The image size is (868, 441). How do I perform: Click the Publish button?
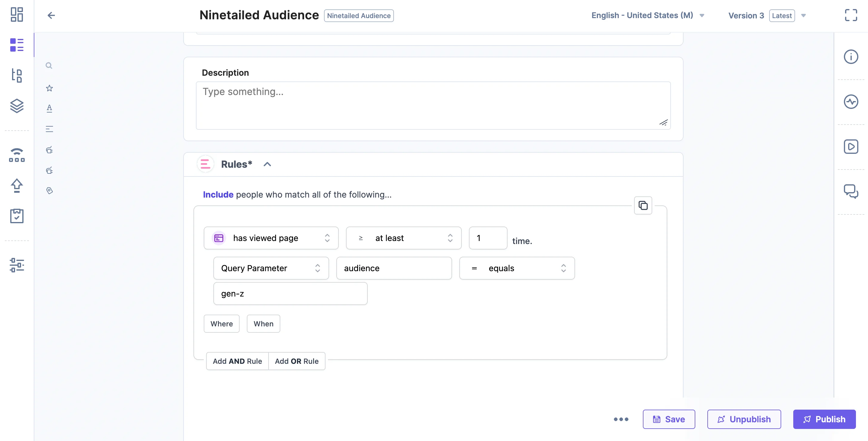pyautogui.click(x=824, y=419)
